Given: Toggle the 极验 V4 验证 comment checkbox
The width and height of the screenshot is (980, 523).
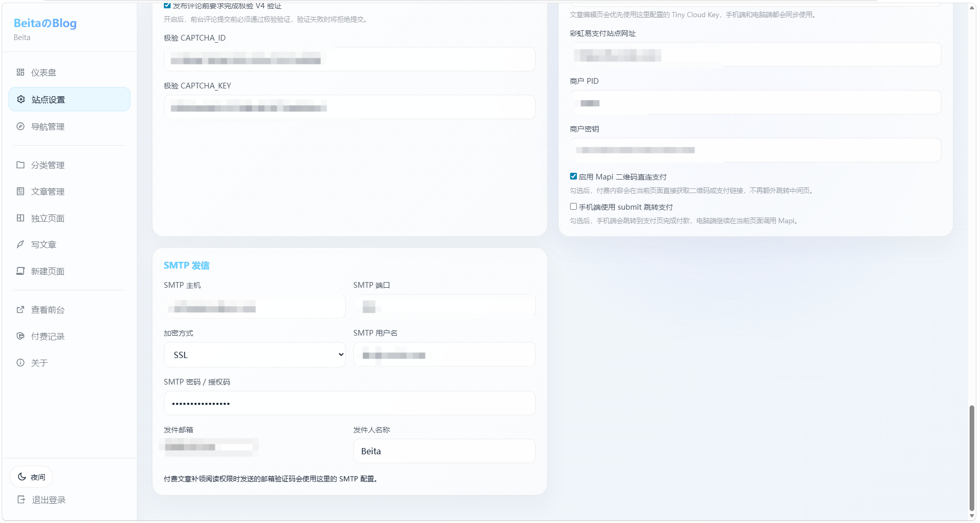Looking at the screenshot, I should [167, 6].
